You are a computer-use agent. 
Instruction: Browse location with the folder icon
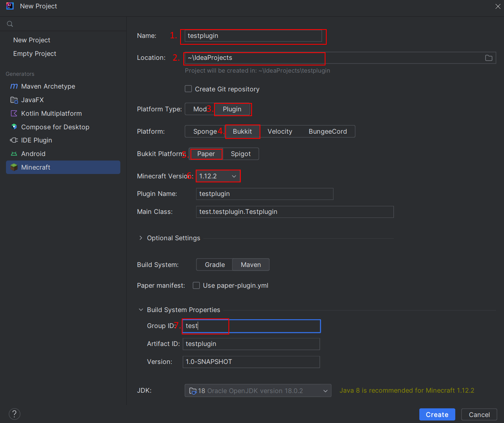click(488, 58)
